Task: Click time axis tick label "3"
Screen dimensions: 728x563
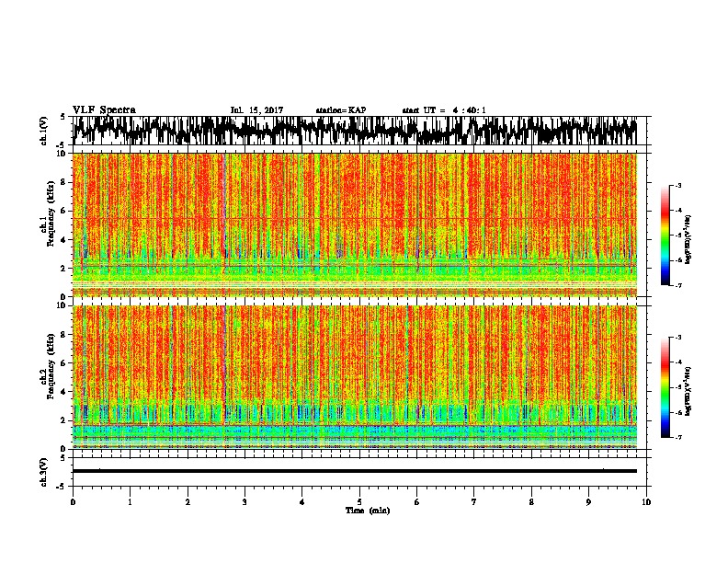Action: click(x=245, y=501)
